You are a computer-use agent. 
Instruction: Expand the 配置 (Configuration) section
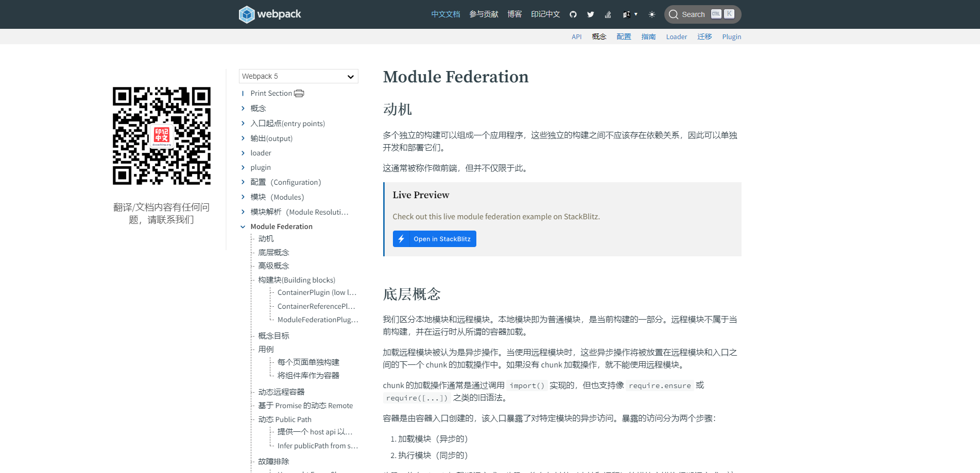(x=243, y=182)
